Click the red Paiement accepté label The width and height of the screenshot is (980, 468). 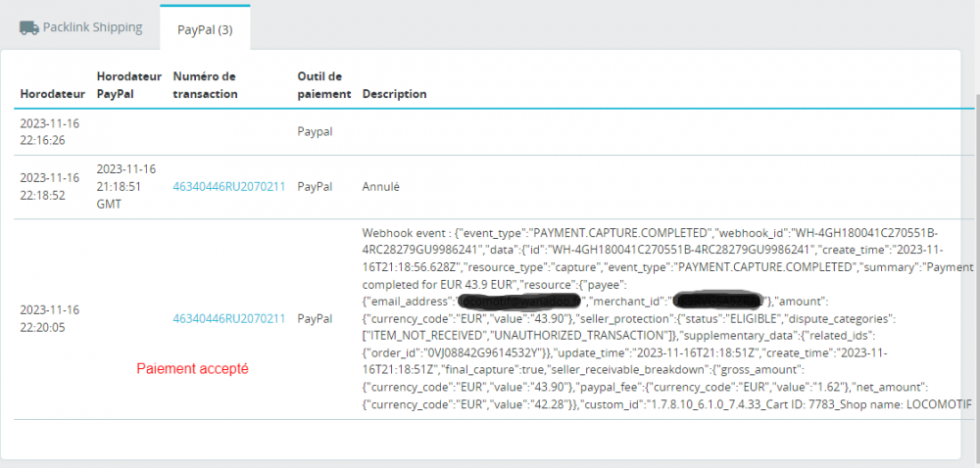[x=192, y=369]
